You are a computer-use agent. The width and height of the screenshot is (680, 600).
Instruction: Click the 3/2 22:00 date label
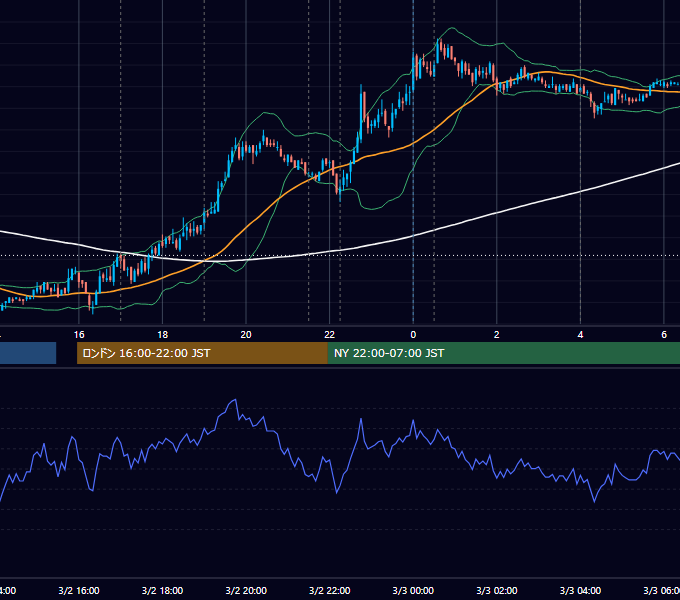coord(330,590)
